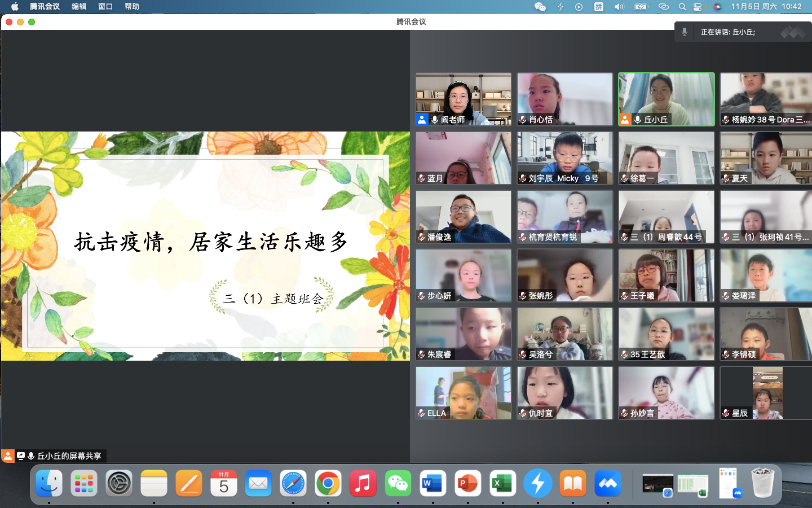The height and width of the screenshot is (508, 812).
Task: Open Finder in the Dock
Action: pyautogui.click(x=49, y=484)
